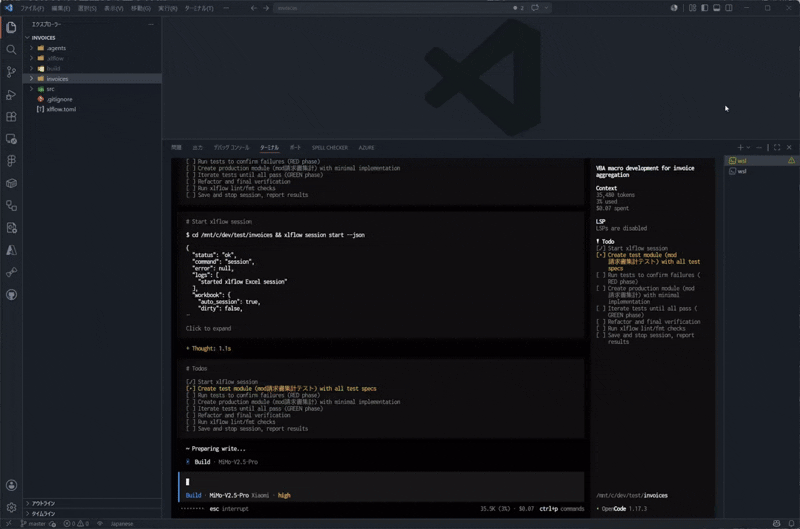Open the GitHub icon in activity bar
This screenshot has height=529, width=800.
11,295
